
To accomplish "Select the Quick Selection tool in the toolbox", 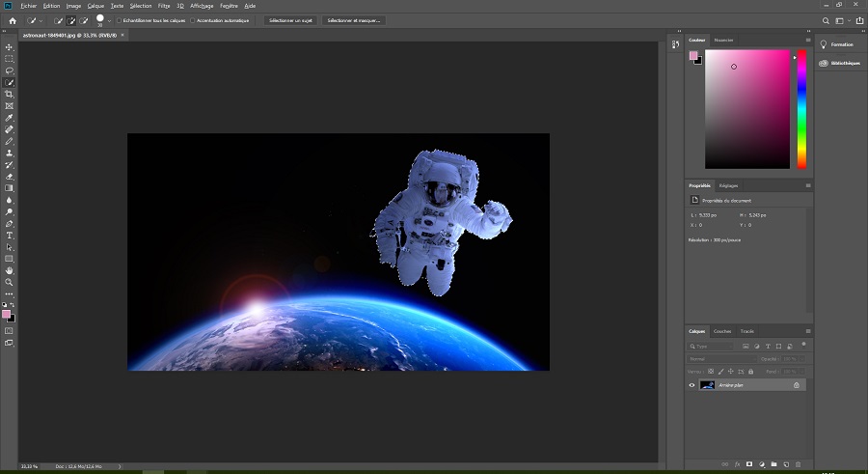I will point(9,83).
